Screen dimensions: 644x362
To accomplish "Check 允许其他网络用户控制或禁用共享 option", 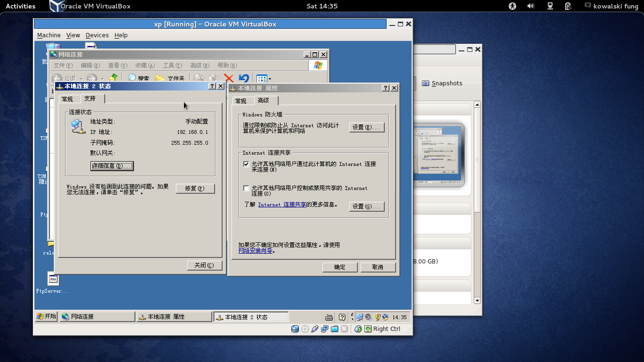I will tap(246, 188).
